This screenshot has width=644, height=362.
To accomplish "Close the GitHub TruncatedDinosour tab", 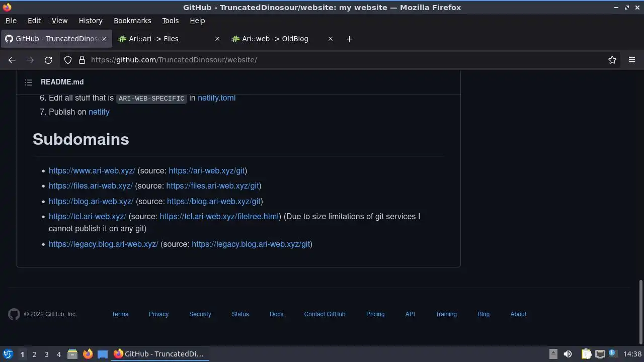I will tap(104, 39).
